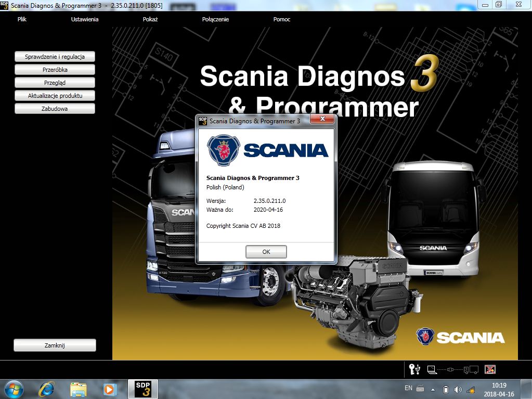Open the Zabudowa section
Viewport: 532px width, 399px height.
(x=55, y=109)
